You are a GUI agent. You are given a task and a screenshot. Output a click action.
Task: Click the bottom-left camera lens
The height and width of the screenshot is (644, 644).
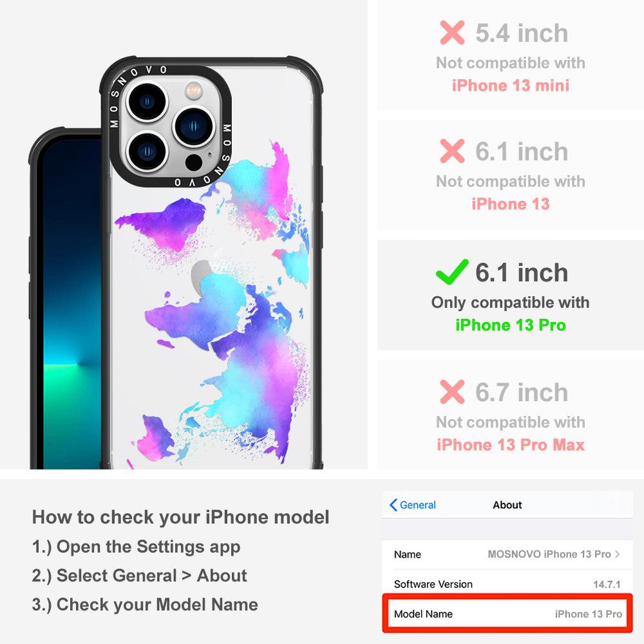click(x=147, y=151)
